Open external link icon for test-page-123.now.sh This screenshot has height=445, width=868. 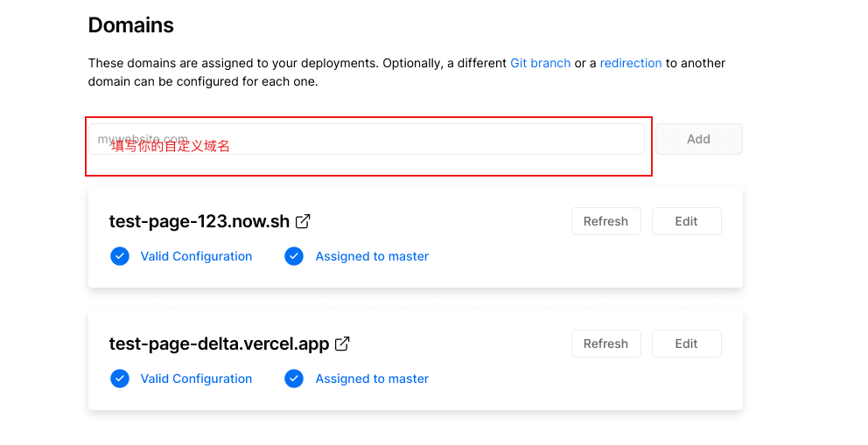(x=303, y=221)
